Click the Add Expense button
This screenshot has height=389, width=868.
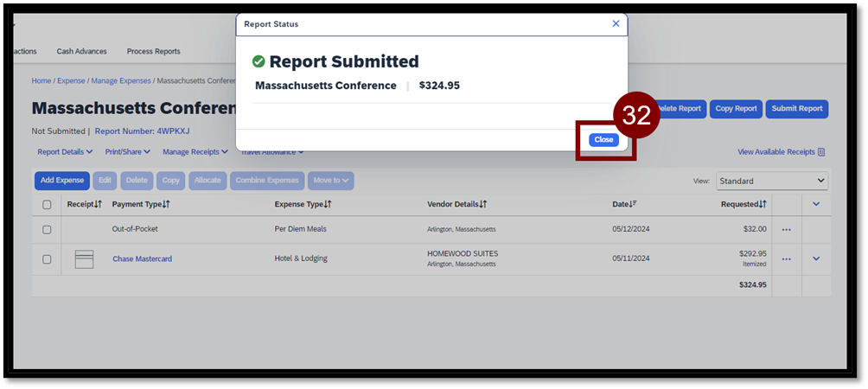[x=61, y=181]
